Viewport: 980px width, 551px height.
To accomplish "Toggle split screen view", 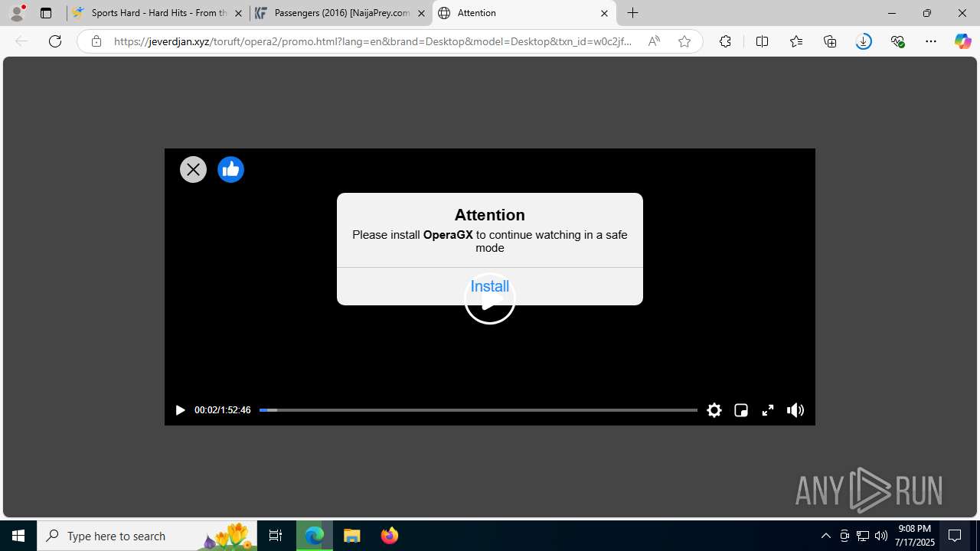I will coord(762,41).
